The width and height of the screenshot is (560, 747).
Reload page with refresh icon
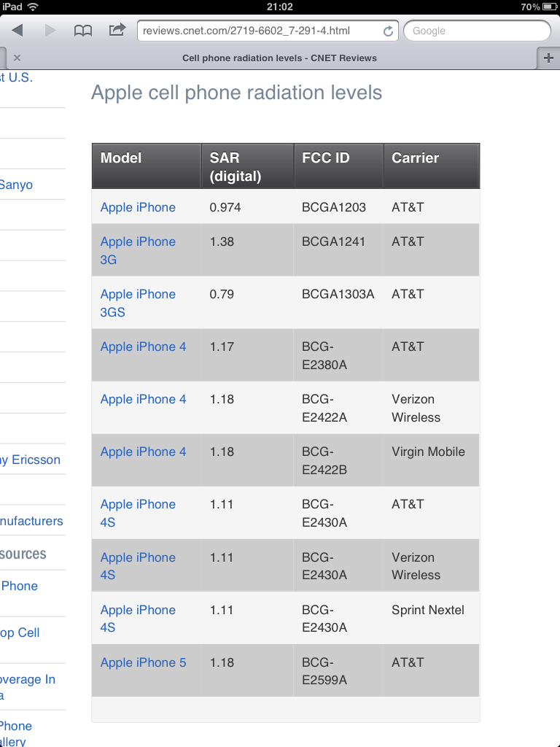[388, 31]
